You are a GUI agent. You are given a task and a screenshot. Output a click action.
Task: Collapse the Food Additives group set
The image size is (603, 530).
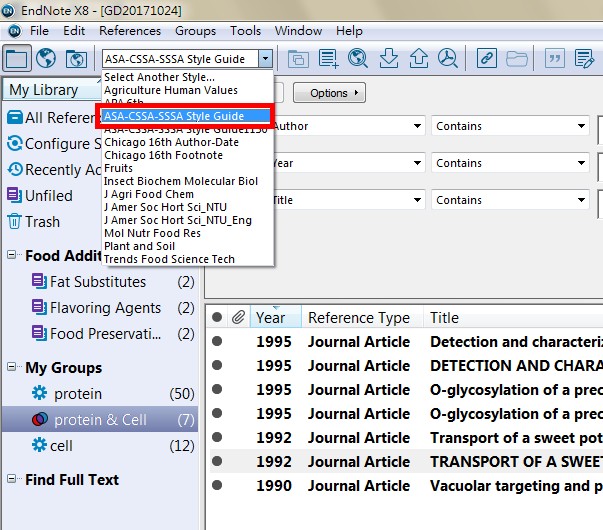pyautogui.click(x=12, y=255)
